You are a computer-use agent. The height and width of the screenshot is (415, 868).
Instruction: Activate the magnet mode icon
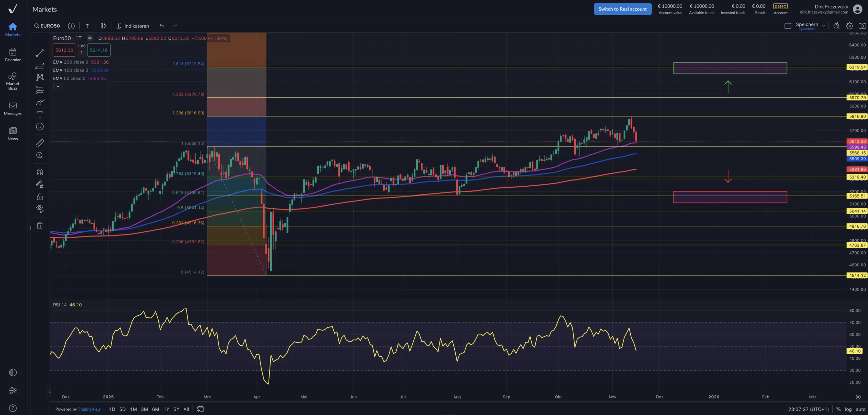pyautogui.click(x=40, y=172)
